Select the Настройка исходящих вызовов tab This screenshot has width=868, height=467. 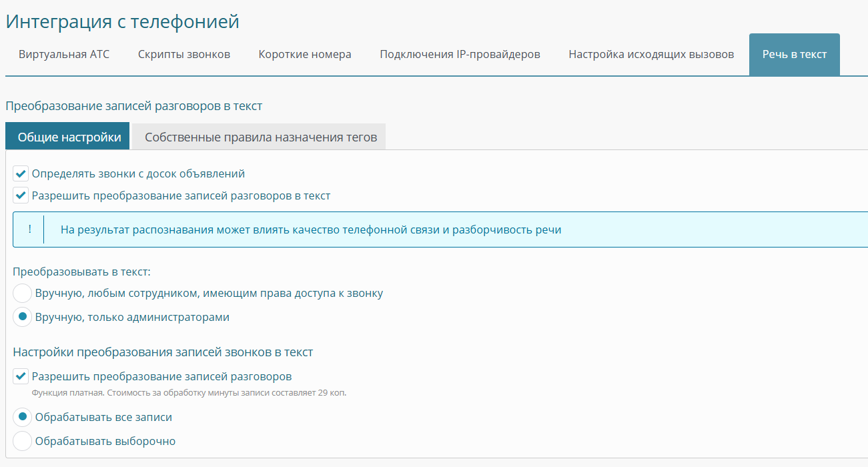tap(651, 55)
